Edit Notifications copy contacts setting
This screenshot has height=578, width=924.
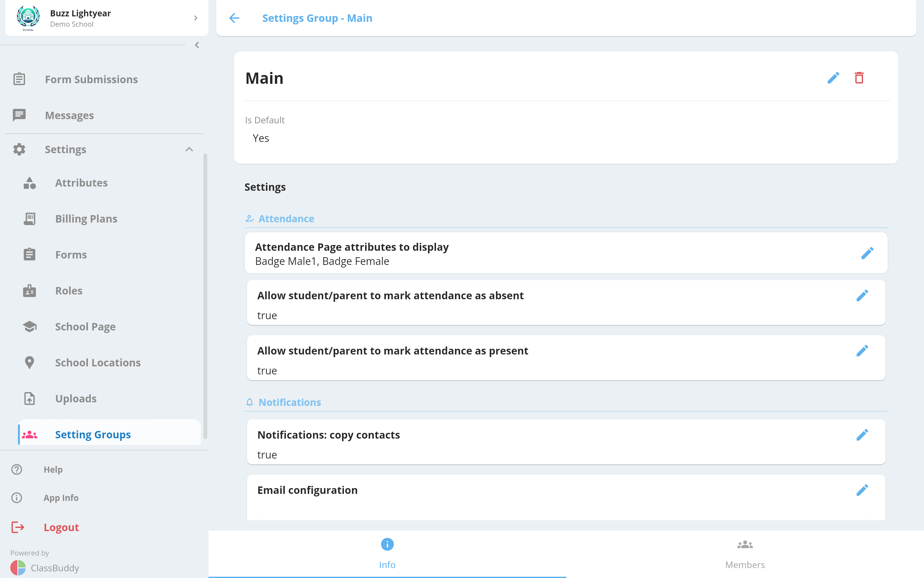coord(862,435)
